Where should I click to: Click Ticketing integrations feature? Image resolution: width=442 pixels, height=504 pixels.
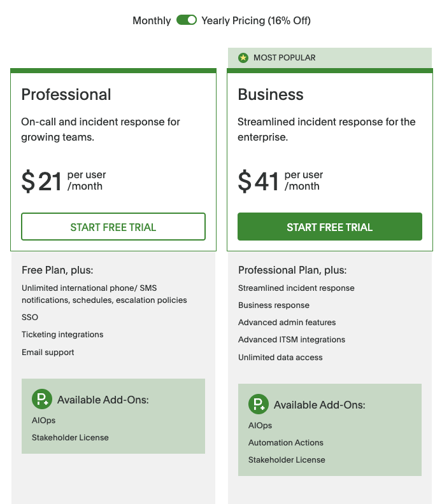pyautogui.click(x=62, y=335)
